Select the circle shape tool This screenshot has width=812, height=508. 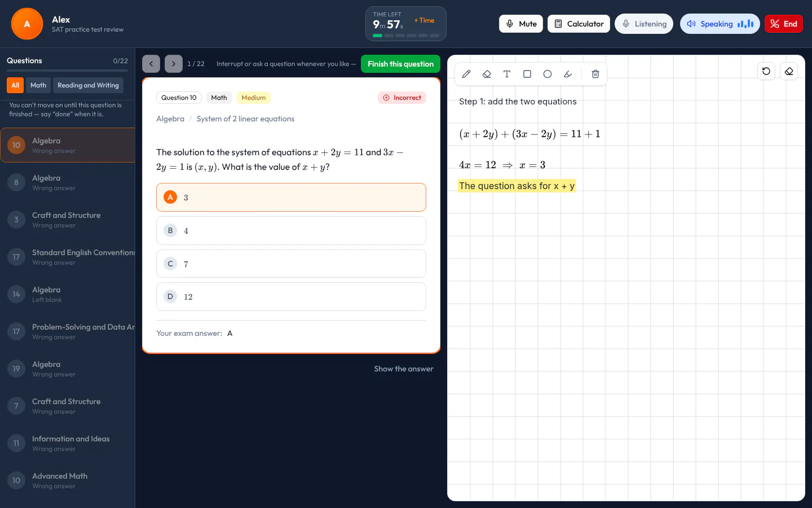548,74
